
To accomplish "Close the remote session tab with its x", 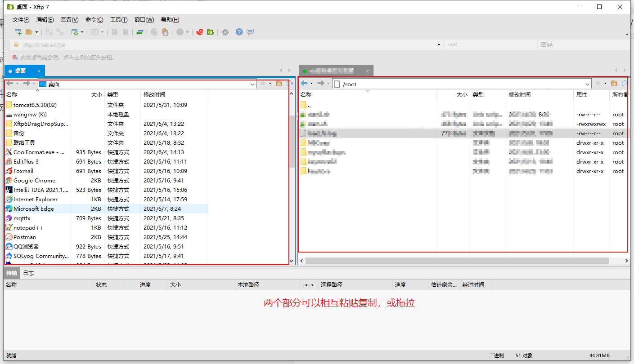I will click(x=367, y=71).
